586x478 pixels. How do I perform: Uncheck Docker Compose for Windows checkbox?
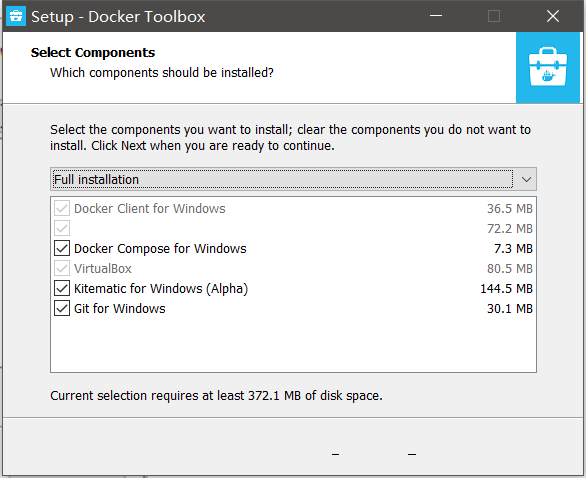coord(62,248)
